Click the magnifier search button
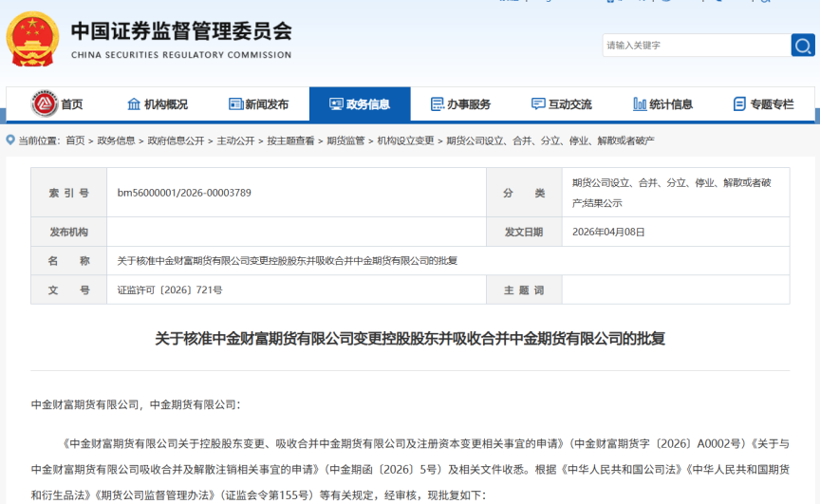Screen dimensions: 820x504 pos(803,46)
